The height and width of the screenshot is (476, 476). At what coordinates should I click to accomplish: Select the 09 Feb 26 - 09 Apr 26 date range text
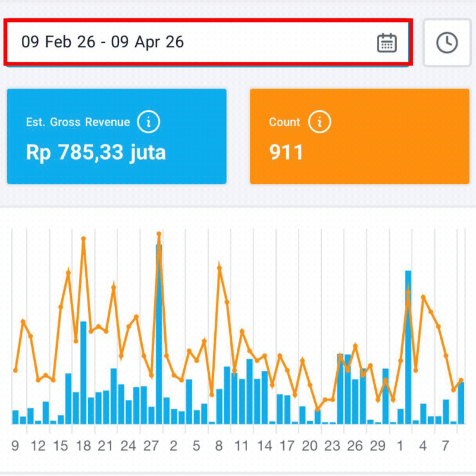click(102, 42)
